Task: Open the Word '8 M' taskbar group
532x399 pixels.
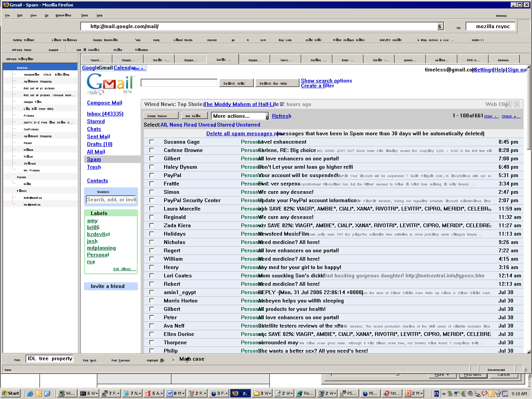Action: [176, 393]
